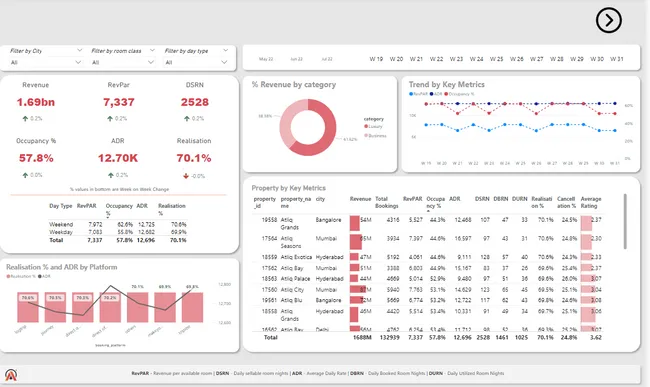The width and height of the screenshot is (650, 387).
Task: Sort table by Cancellation % column header
Action: 566,202
